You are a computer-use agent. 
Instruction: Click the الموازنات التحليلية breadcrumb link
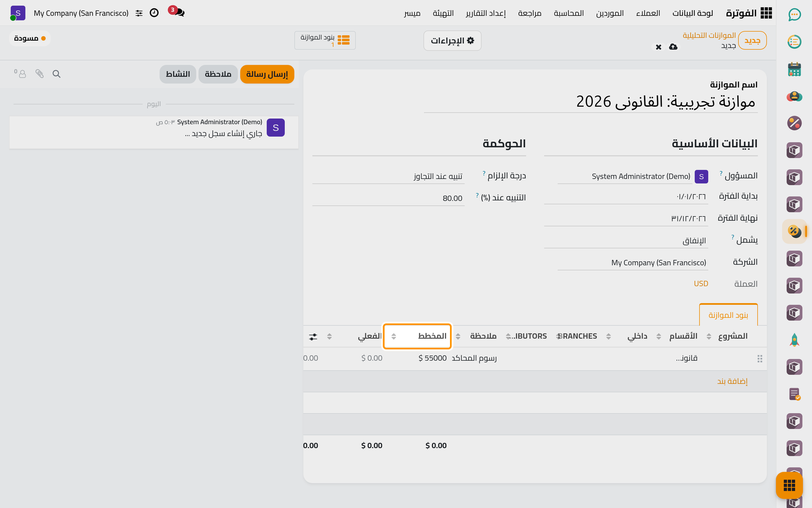pos(709,35)
